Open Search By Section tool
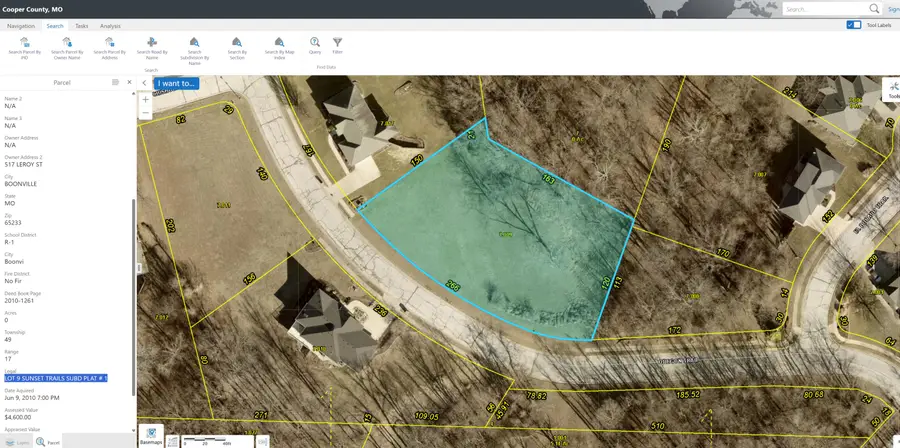 point(237,47)
